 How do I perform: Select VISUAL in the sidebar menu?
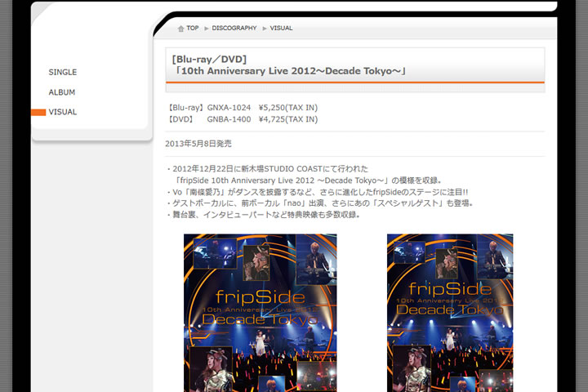63,112
